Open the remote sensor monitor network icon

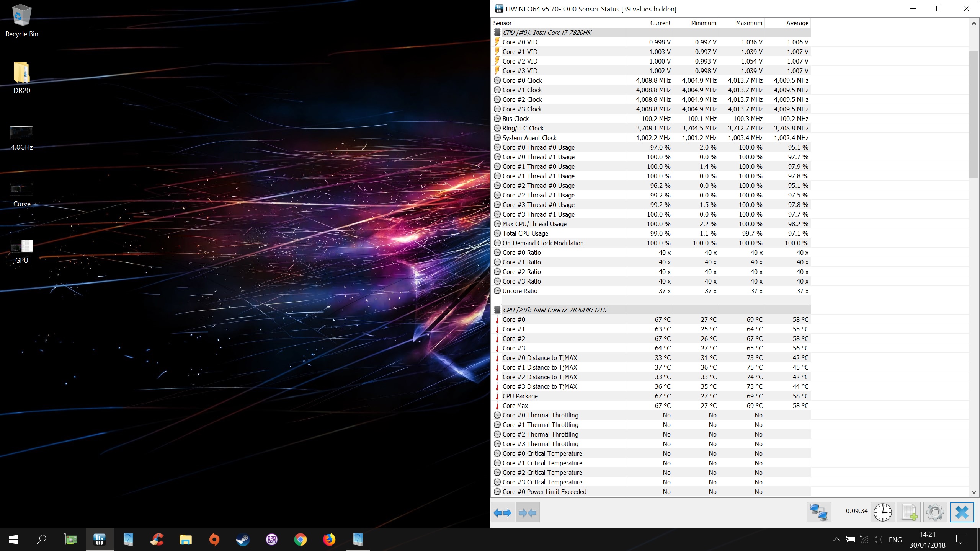819,512
